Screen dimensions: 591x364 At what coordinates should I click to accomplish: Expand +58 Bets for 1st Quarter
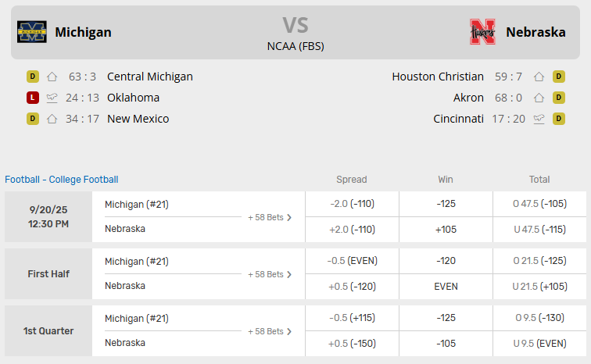(x=270, y=331)
